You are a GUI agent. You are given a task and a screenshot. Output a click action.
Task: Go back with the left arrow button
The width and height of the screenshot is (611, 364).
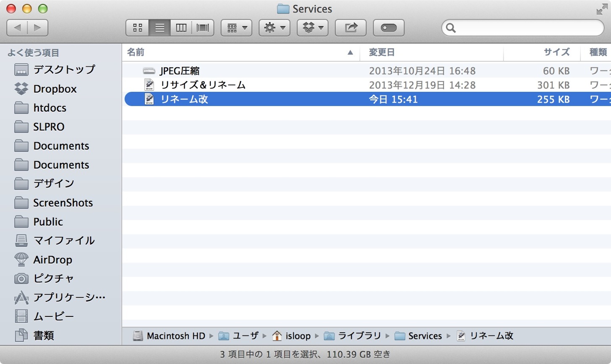pyautogui.click(x=17, y=28)
